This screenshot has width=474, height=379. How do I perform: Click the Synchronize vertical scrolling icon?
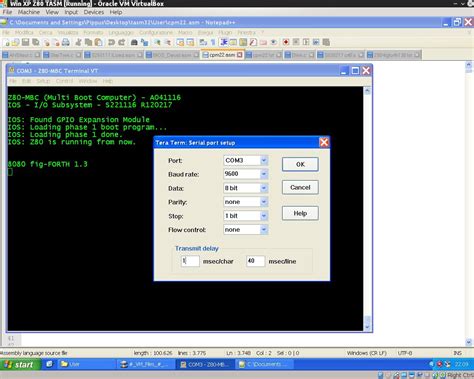pyautogui.click(x=180, y=42)
